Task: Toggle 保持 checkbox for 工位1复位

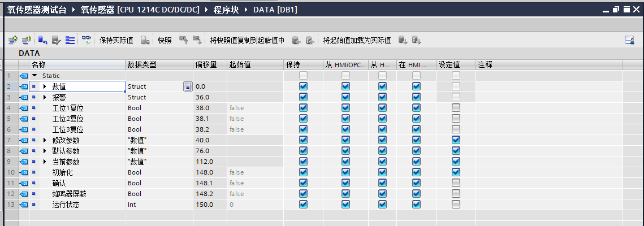Action: pyautogui.click(x=304, y=108)
